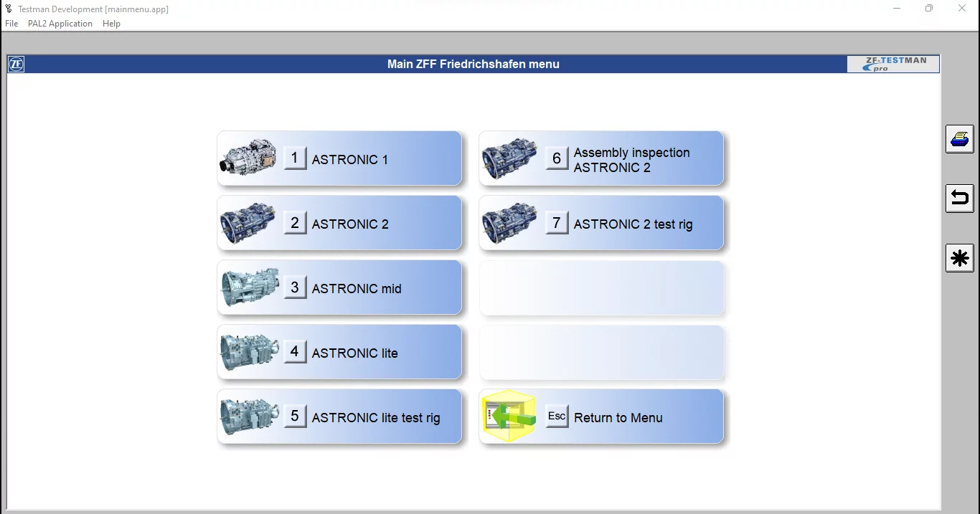
Task: Click the Esc key icon
Action: 557,417
